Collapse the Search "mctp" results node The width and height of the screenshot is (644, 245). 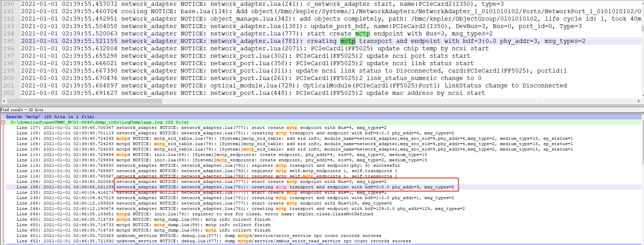[3, 117]
